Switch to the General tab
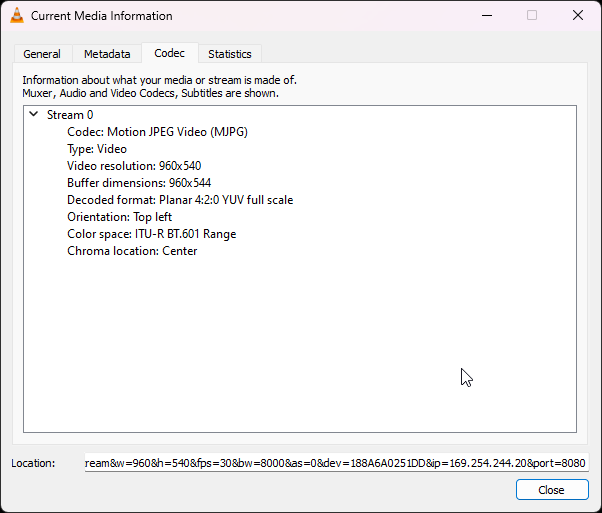Viewport: 602px width, 513px height. coord(42,54)
